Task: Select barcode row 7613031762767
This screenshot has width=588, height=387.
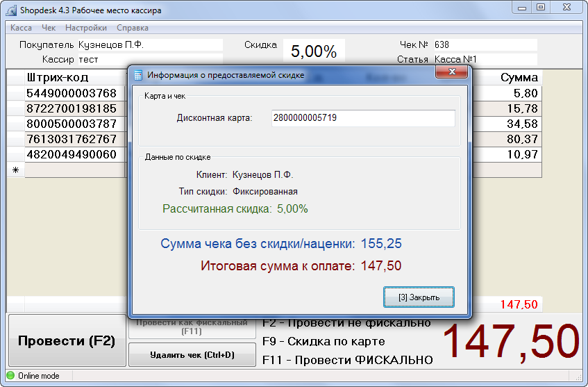Action: [x=72, y=139]
